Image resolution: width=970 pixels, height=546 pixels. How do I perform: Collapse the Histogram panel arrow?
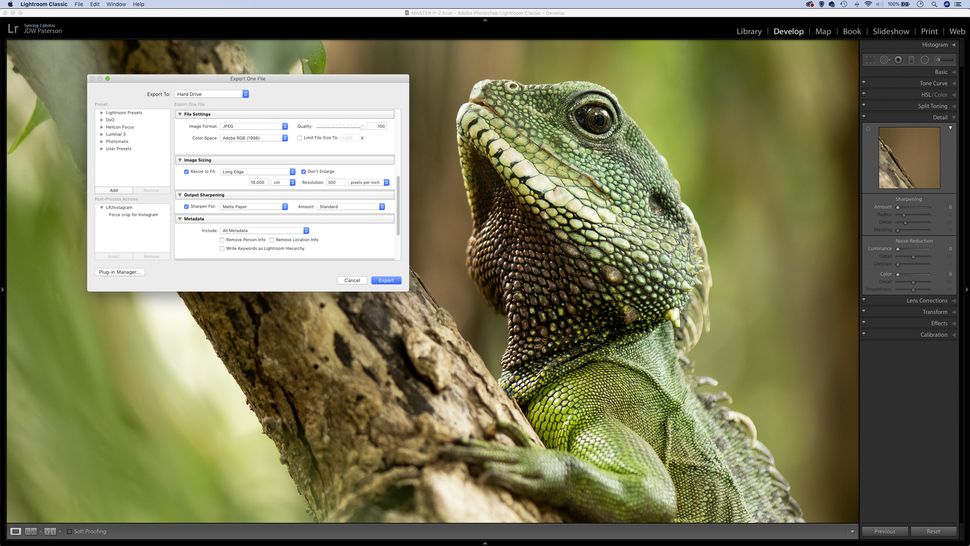(x=954, y=45)
